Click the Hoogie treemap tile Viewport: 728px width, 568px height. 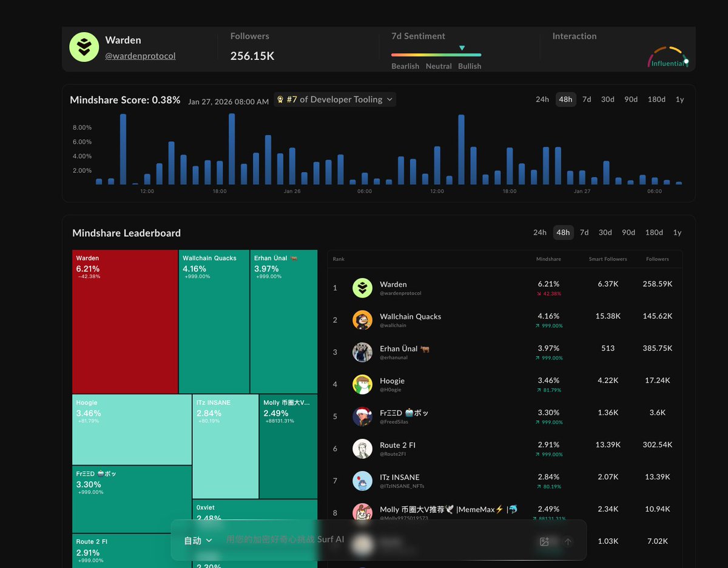[132, 430]
